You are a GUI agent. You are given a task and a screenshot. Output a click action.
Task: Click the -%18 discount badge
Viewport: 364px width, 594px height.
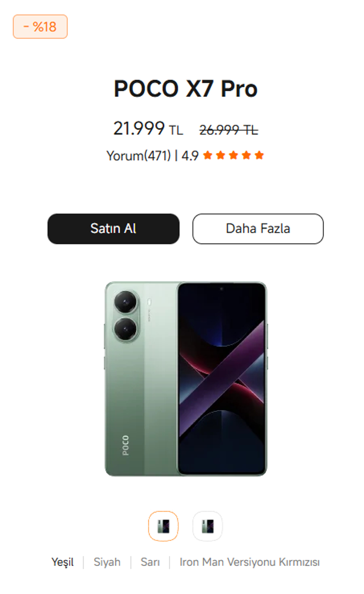(40, 27)
